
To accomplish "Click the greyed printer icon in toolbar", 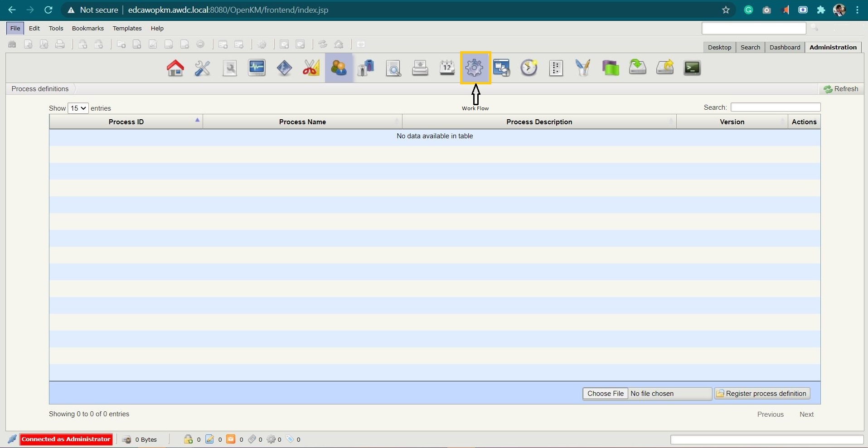I will point(60,44).
